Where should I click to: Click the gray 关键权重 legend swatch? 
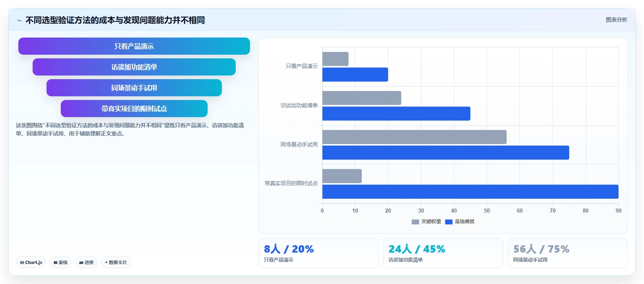coord(415,222)
